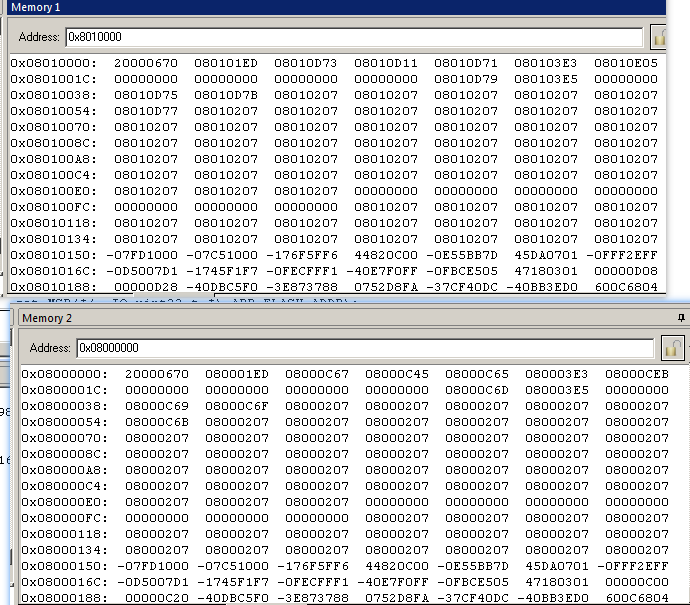This screenshot has height=605, width=690.
Task: Select value 08000CEB in Memory 2
Action: (637, 374)
